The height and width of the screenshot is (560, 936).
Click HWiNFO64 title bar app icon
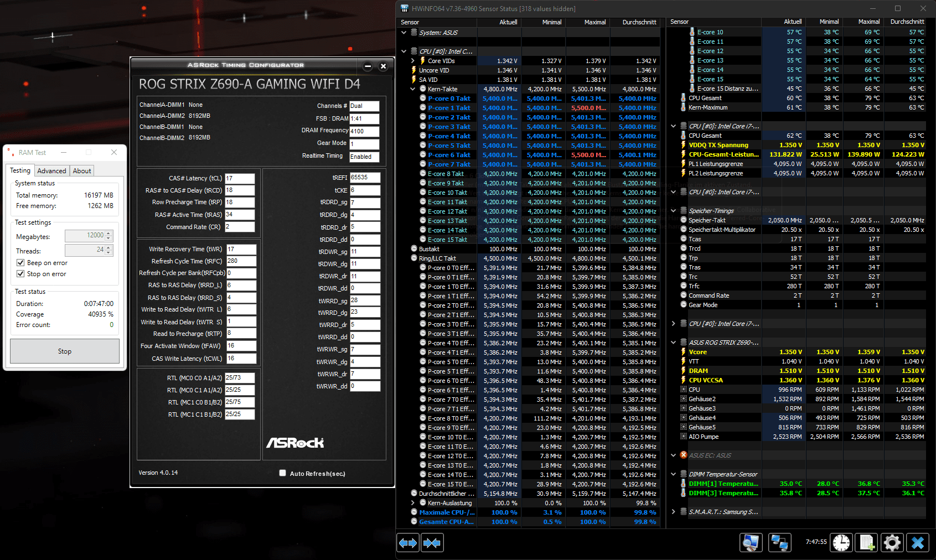click(x=405, y=8)
